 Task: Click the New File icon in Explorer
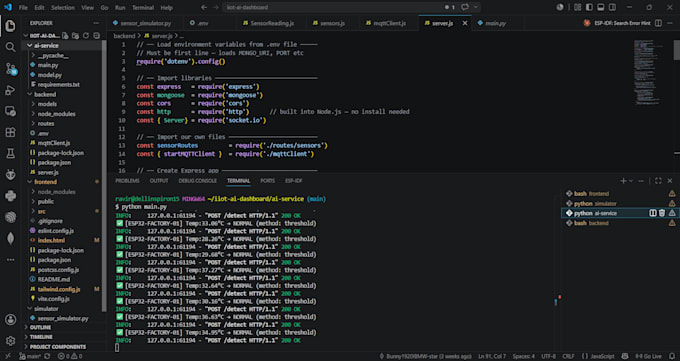tap(65, 36)
